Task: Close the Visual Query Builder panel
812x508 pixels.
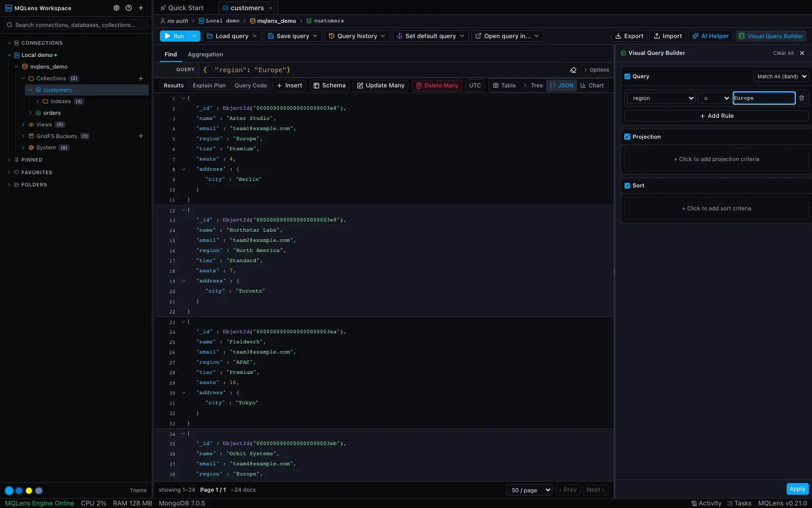Action: tap(802, 53)
